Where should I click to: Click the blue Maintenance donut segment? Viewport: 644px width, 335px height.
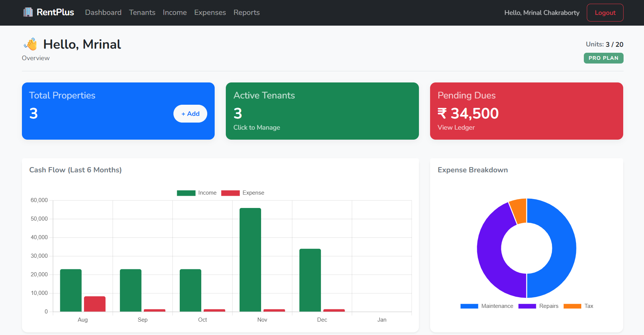tap(564, 248)
